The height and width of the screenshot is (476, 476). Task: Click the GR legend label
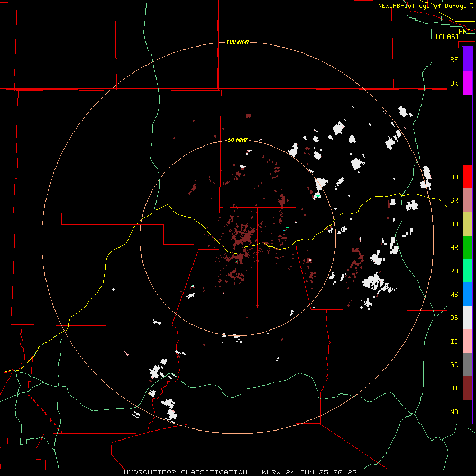coord(454,200)
